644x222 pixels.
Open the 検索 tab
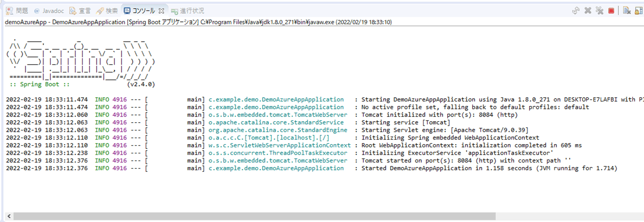click(x=107, y=10)
